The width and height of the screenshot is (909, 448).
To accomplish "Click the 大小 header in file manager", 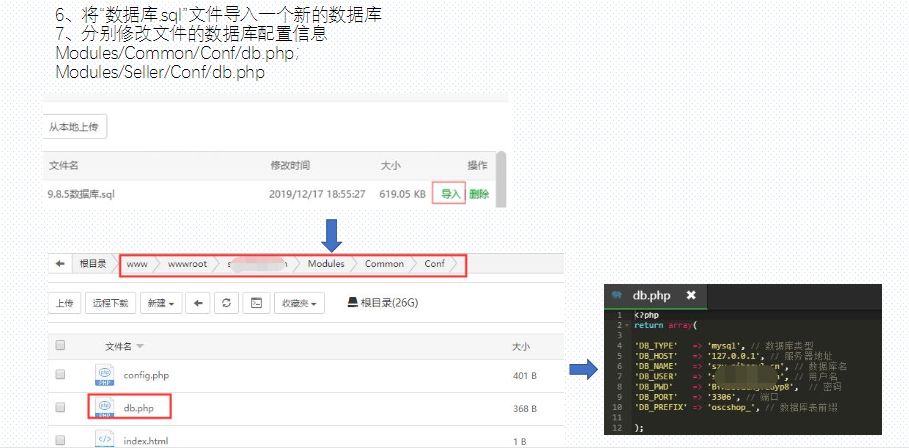I will 521,347.
